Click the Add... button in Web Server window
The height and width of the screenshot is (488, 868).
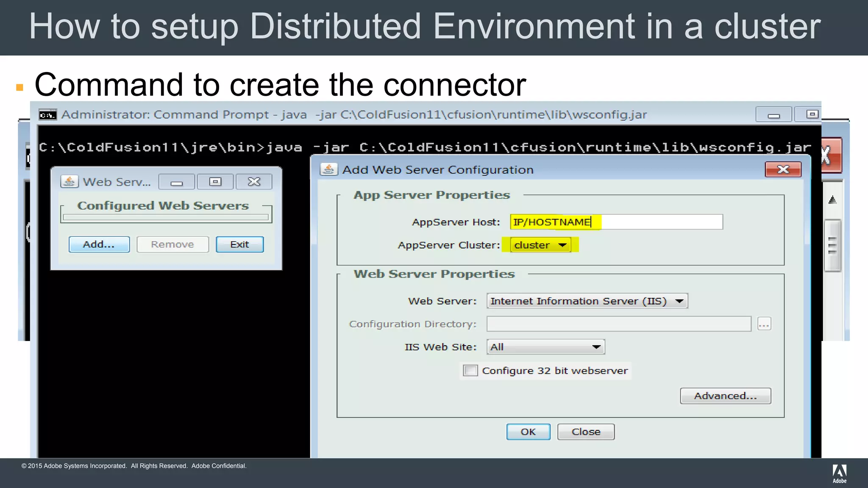(x=99, y=244)
